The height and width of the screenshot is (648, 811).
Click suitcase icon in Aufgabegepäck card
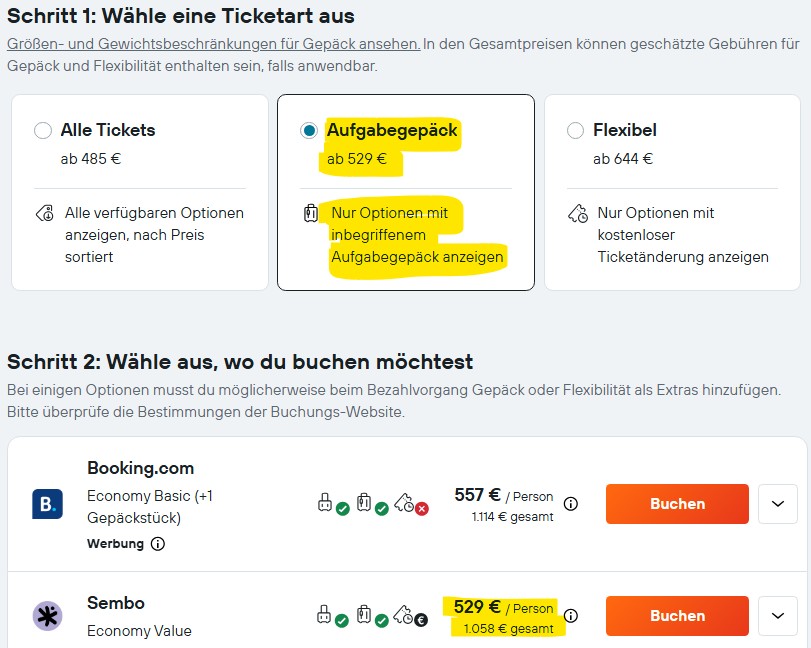(x=310, y=213)
